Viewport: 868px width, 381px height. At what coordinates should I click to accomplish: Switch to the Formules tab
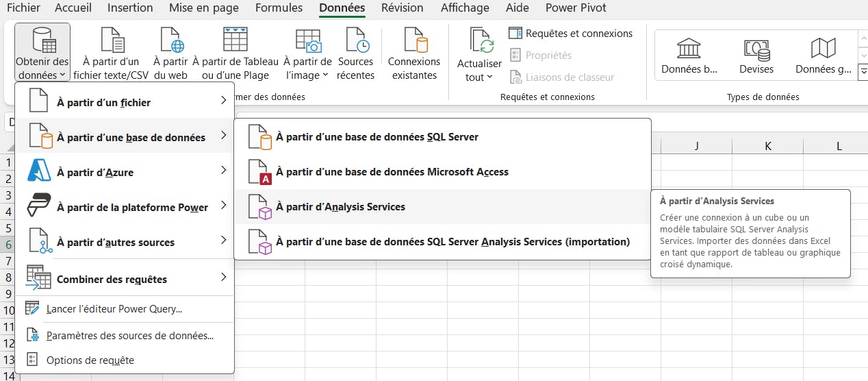(279, 8)
